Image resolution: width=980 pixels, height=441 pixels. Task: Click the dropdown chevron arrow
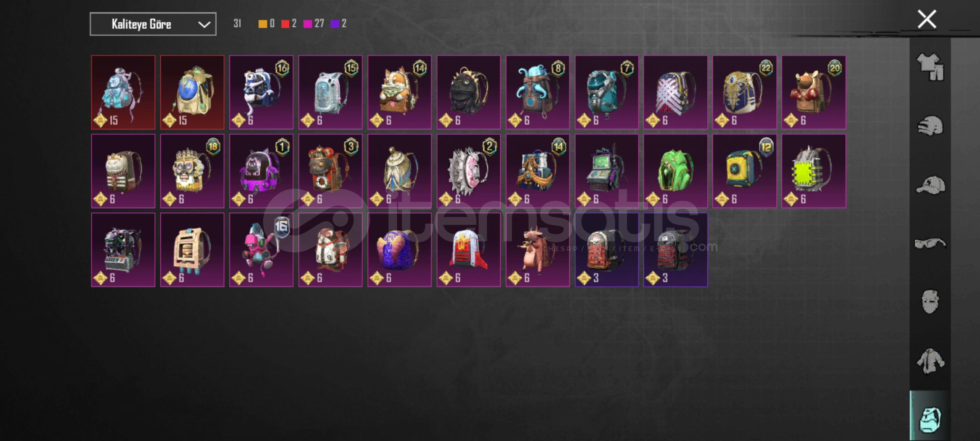[x=204, y=24]
